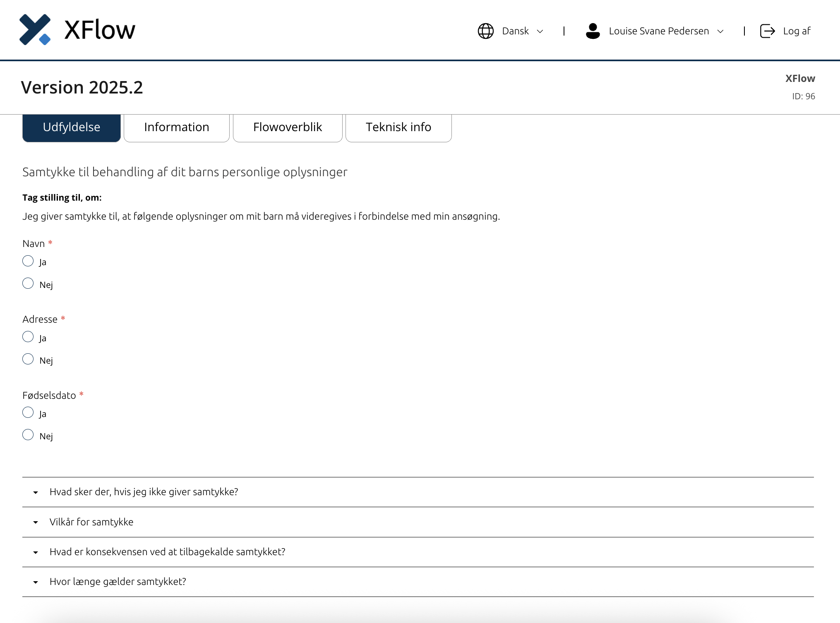This screenshot has height=623, width=840.
Task: Expand Hvad er konsekvensen ved at tilbagekalde
Action: coord(167,552)
